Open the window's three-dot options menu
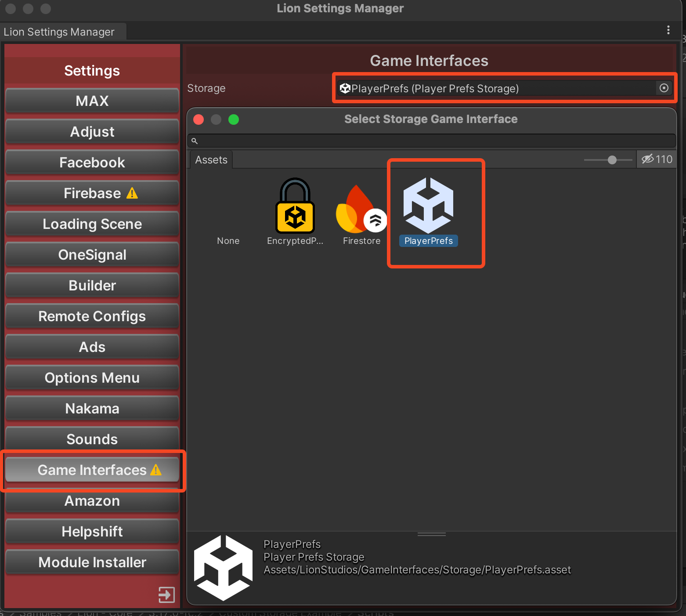686x616 pixels. click(668, 30)
